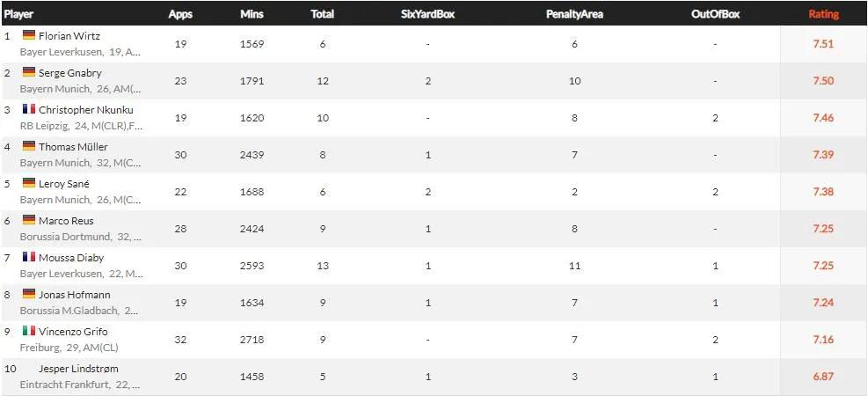Click the Italian flag beside Vincenzo Grifo
The height and width of the screenshot is (396, 868).
click(x=29, y=331)
